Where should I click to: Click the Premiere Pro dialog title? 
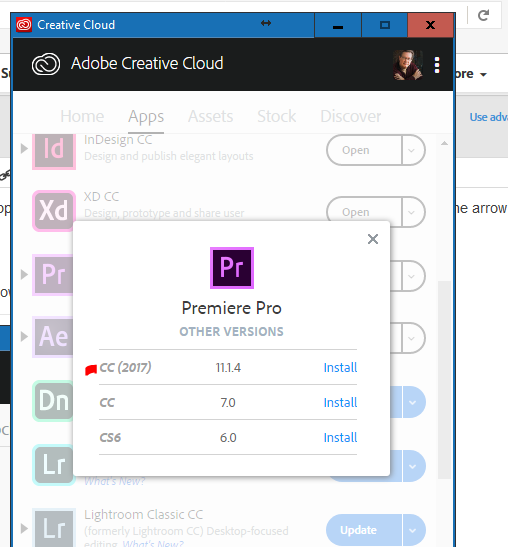click(x=232, y=308)
